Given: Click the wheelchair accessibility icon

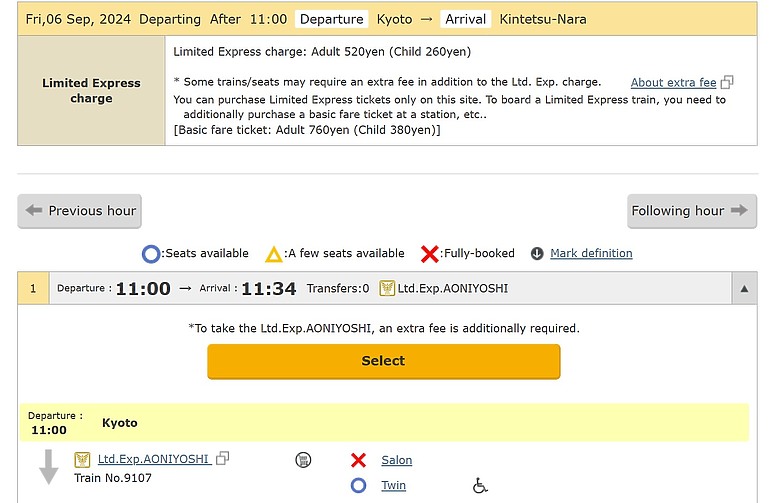Looking at the screenshot, I should 480,485.
